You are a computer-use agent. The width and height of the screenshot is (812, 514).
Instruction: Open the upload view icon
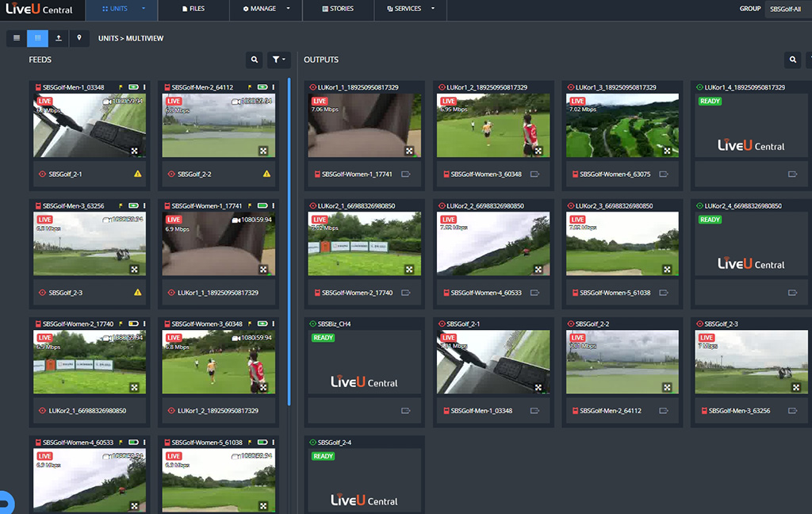coord(59,38)
